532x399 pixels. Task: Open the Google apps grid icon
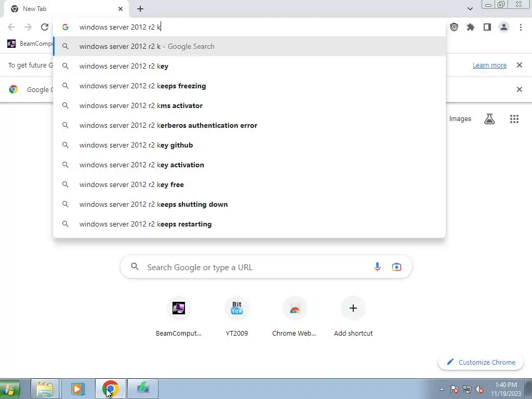(514, 119)
